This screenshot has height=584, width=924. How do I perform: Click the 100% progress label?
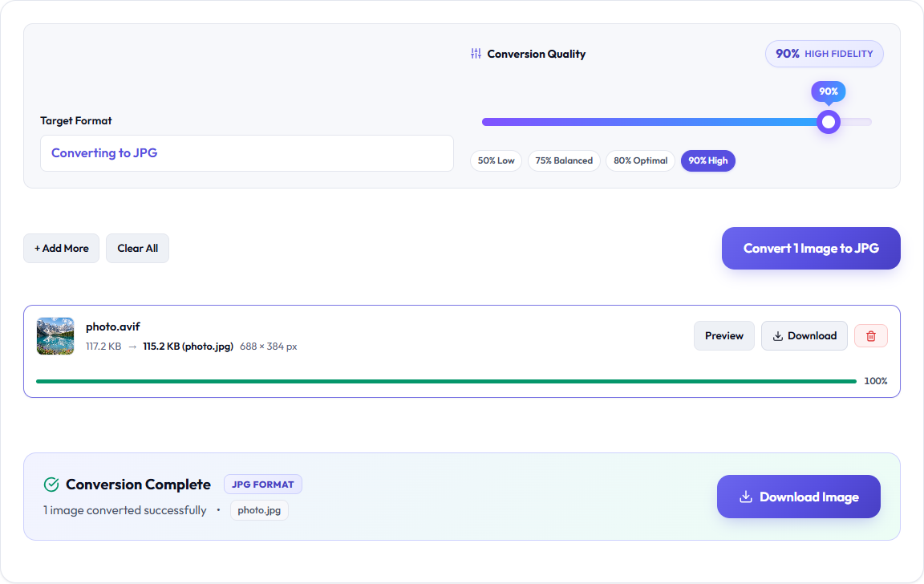pyautogui.click(x=876, y=381)
